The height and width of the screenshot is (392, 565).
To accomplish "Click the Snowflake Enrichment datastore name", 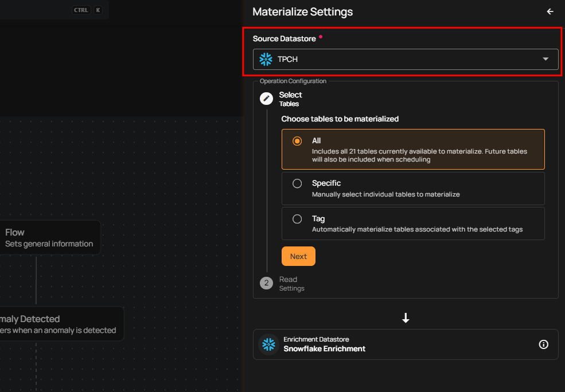I will 324,348.
